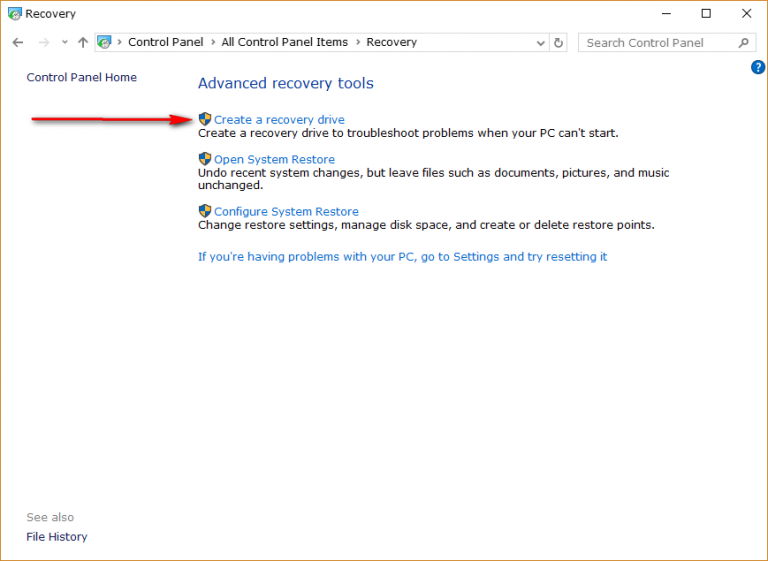The width and height of the screenshot is (768, 561).
Task: Click the Back navigation arrow
Action: [18, 43]
